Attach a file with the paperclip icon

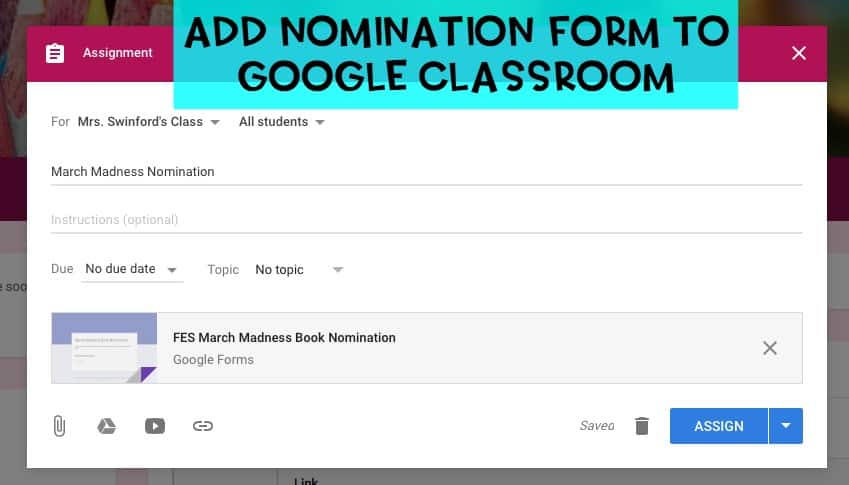(59, 426)
